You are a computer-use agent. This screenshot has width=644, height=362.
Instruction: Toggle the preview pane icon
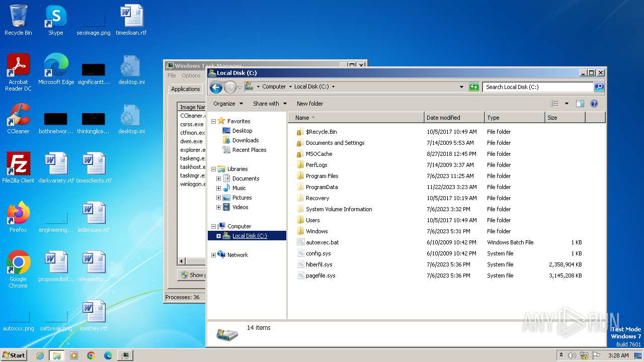click(580, 104)
